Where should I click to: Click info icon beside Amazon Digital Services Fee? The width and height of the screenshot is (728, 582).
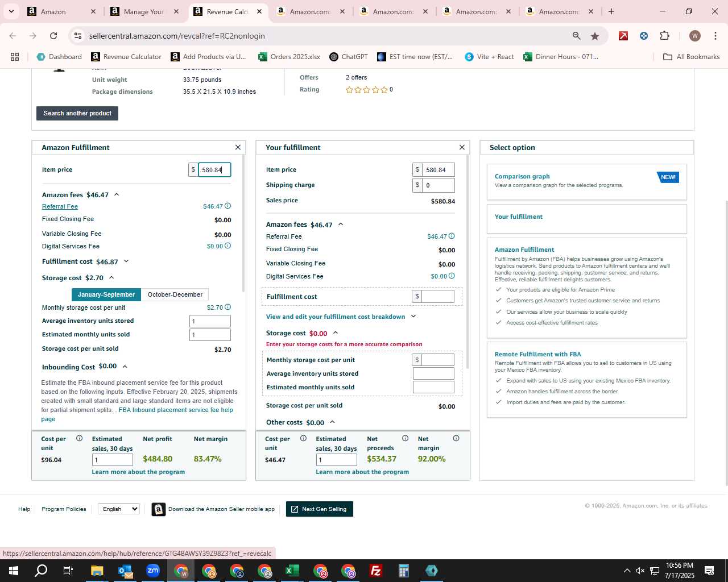point(227,246)
